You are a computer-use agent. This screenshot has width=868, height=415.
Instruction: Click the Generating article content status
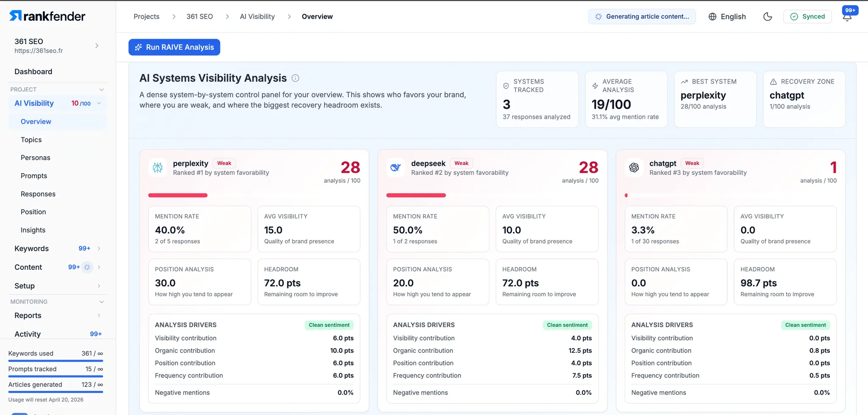coord(642,17)
